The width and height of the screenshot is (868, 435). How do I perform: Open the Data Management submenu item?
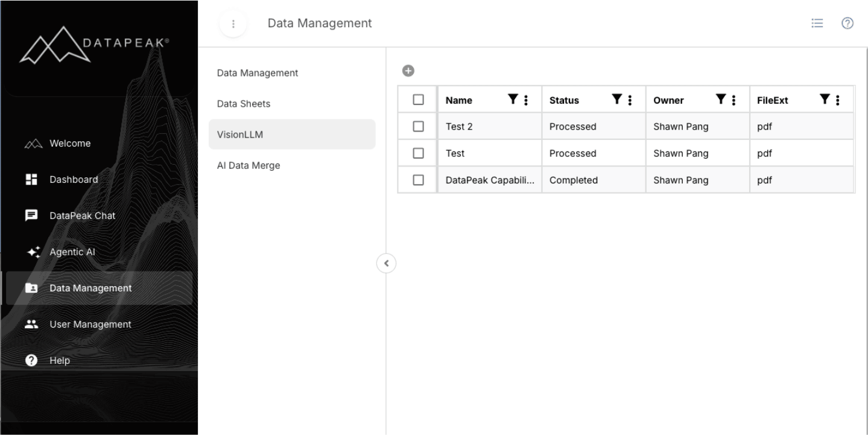(292, 72)
